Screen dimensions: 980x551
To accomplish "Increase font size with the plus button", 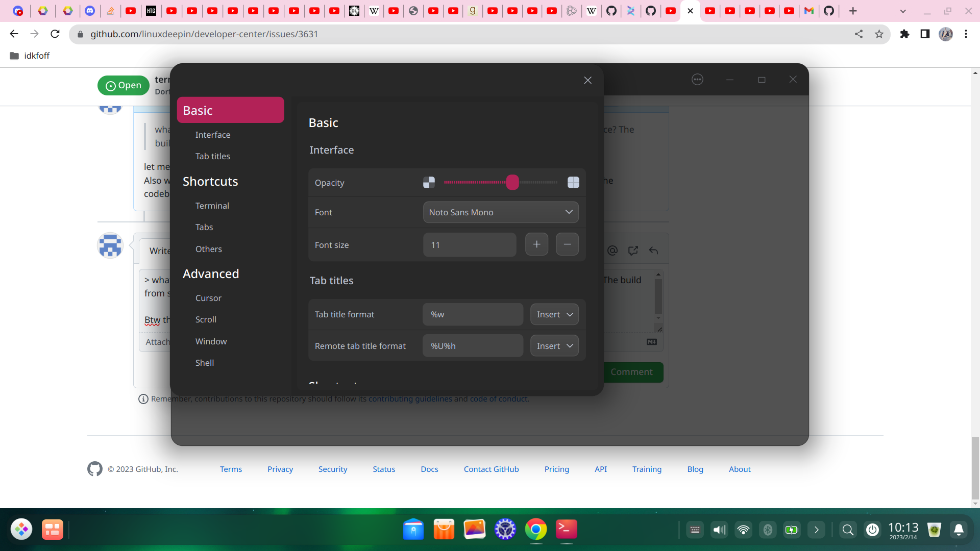I will (536, 244).
